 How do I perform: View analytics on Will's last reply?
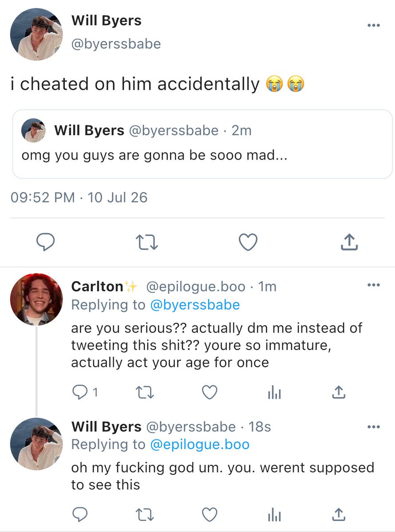(274, 515)
